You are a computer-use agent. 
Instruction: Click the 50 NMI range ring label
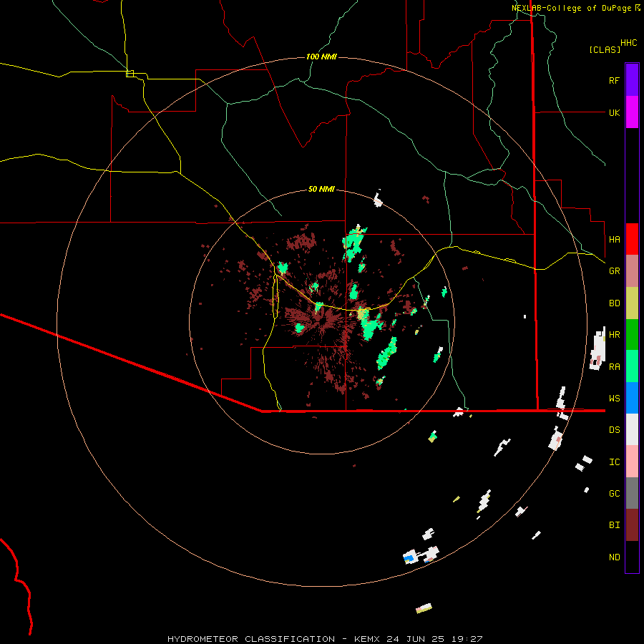pos(321,190)
